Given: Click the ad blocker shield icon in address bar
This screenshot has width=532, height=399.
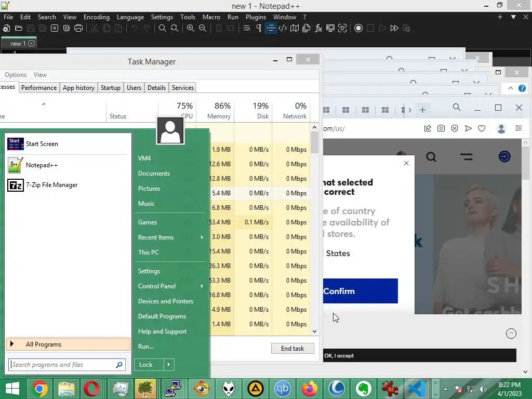Looking at the screenshot, I should (455, 128).
